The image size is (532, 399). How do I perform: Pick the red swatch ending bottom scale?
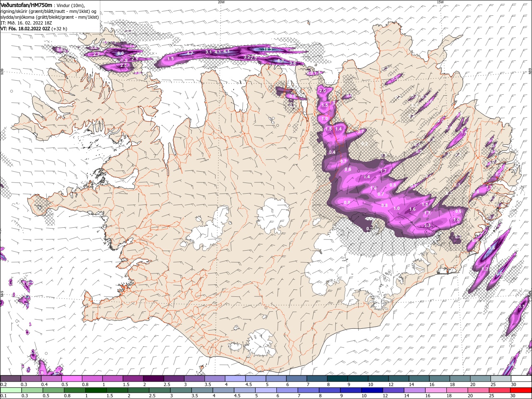pos(521,390)
